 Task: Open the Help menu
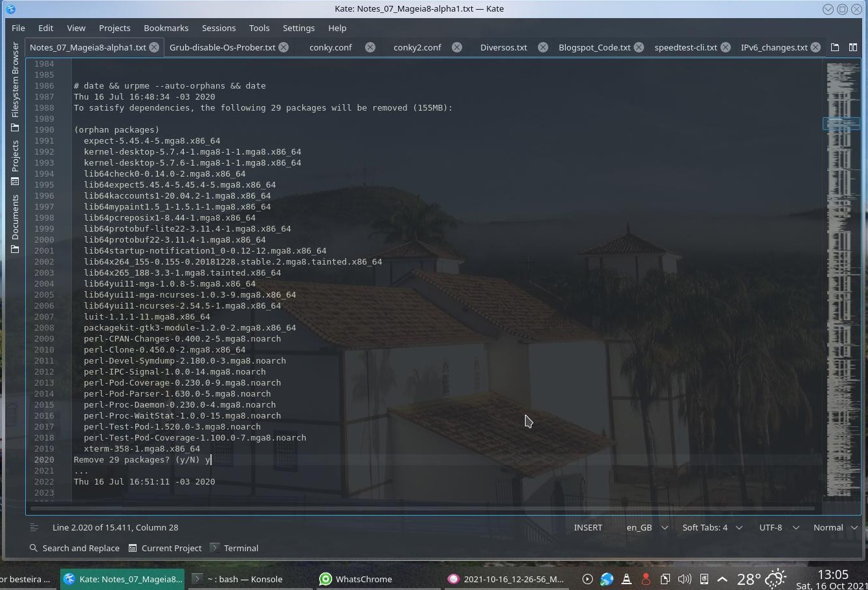pos(337,28)
